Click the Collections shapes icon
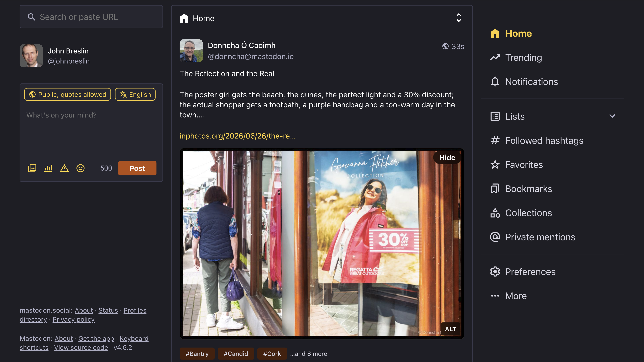The height and width of the screenshot is (362, 644). coord(495,213)
